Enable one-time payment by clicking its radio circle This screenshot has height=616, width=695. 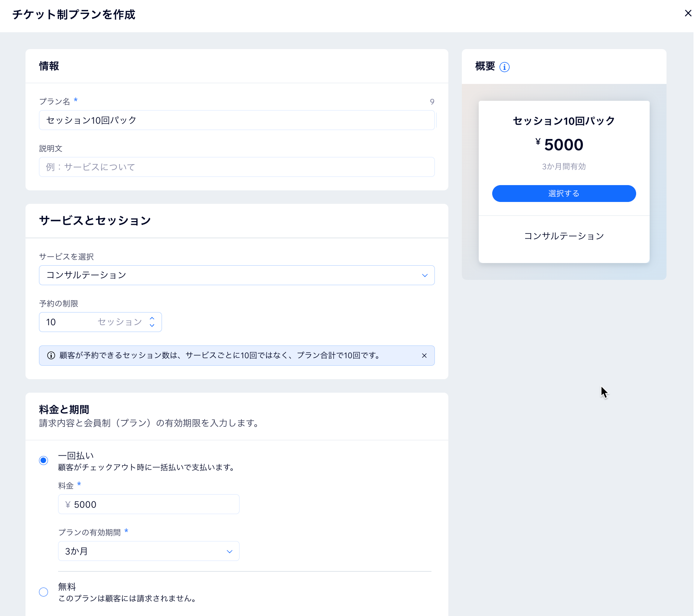coord(43,460)
